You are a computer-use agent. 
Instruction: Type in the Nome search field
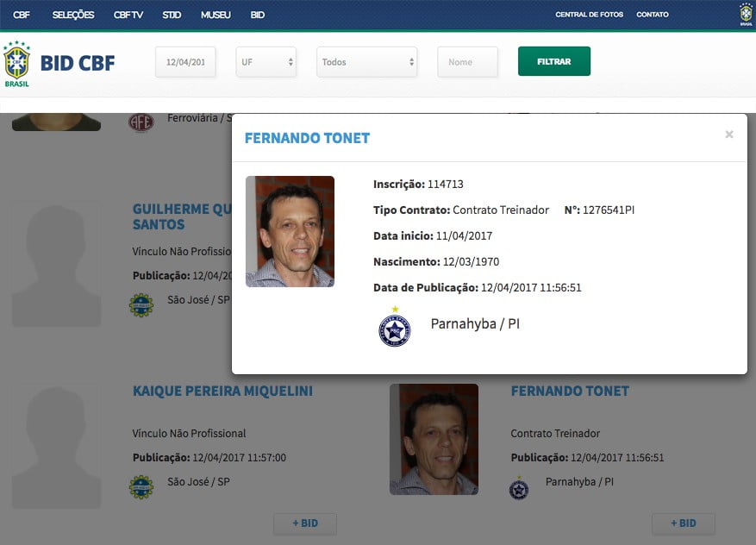coord(467,61)
